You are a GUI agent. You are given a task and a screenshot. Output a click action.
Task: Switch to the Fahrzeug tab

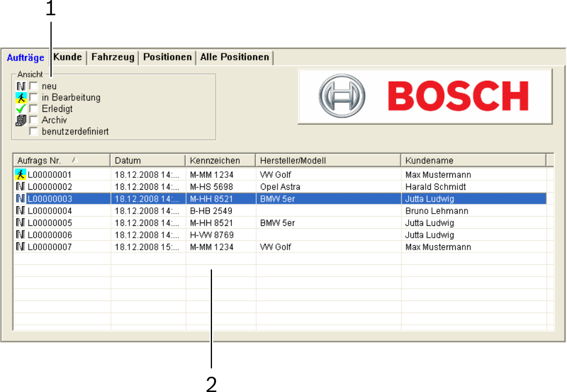click(x=113, y=57)
